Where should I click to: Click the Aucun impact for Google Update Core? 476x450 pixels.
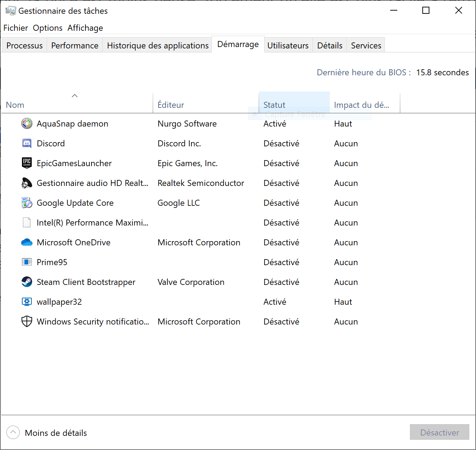pyautogui.click(x=346, y=203)
